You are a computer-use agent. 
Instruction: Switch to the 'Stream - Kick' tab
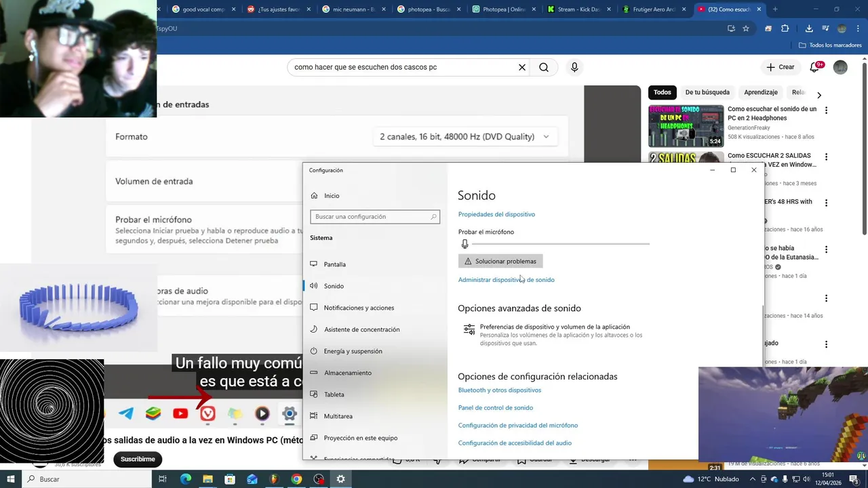578,9
